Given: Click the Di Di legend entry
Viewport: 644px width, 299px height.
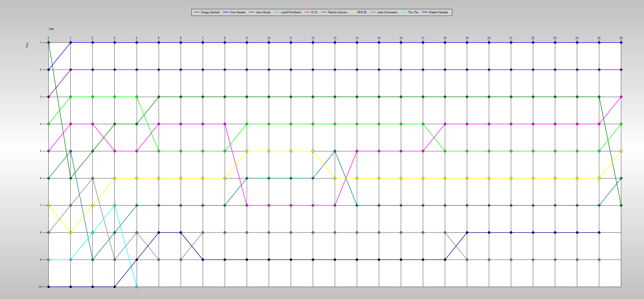Looking at the screenshot, I should tap(311, 12).
